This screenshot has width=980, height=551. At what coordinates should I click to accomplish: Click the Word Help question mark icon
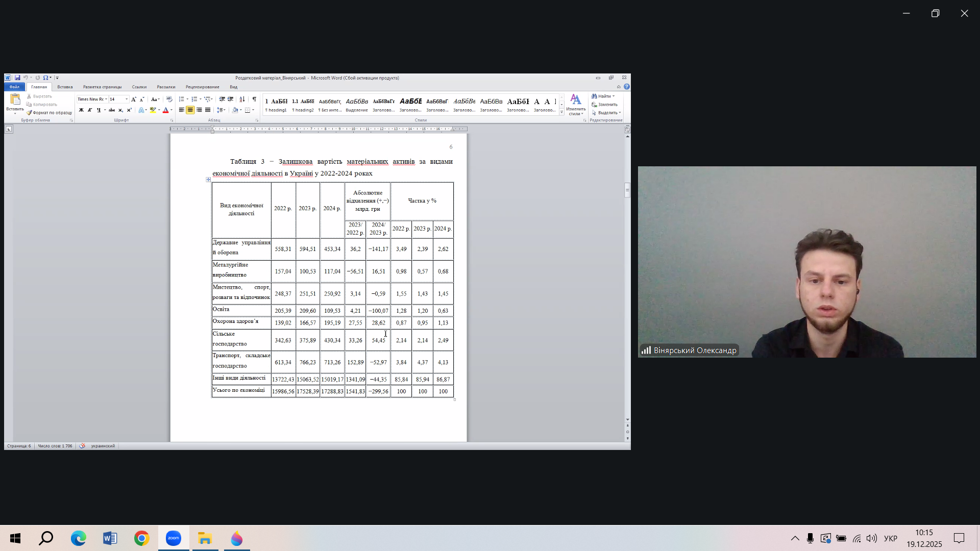[627, 87]
